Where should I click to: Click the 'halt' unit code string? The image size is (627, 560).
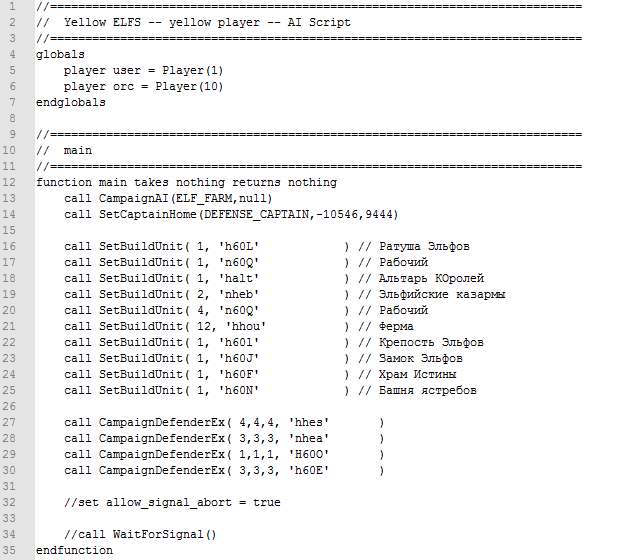coord(239,278)
